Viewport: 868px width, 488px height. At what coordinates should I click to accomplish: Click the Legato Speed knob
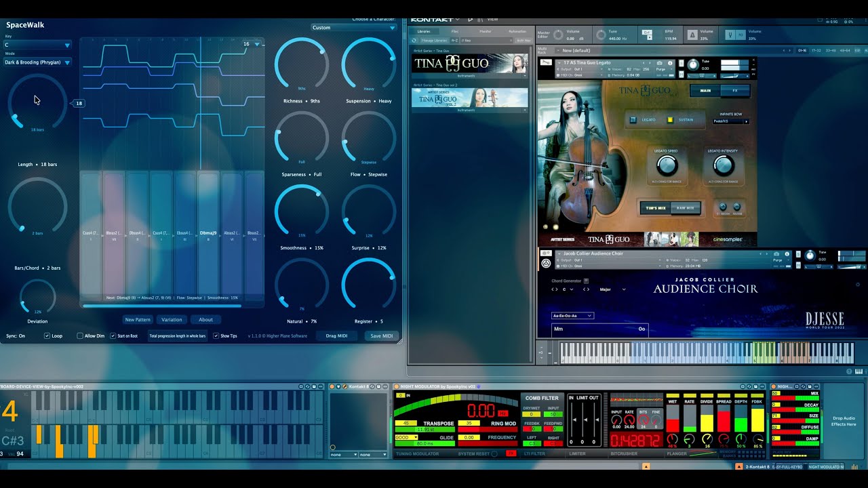(667, 165)
